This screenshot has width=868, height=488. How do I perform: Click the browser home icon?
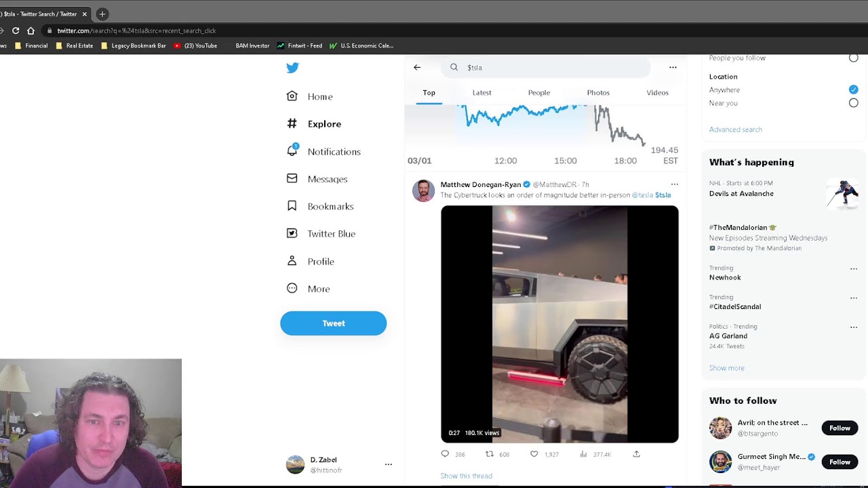point(31,30)
